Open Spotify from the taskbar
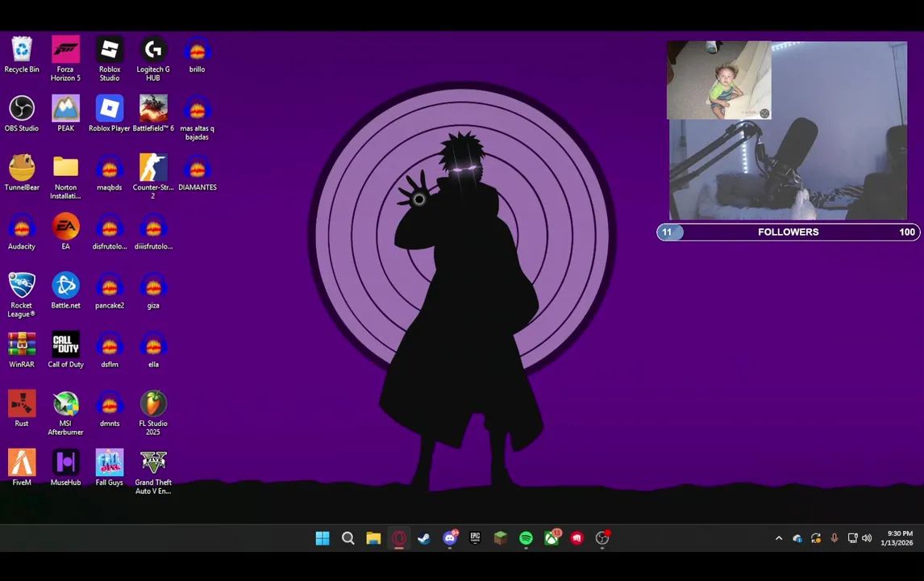924x581 pixels. (x=527, y=538)
